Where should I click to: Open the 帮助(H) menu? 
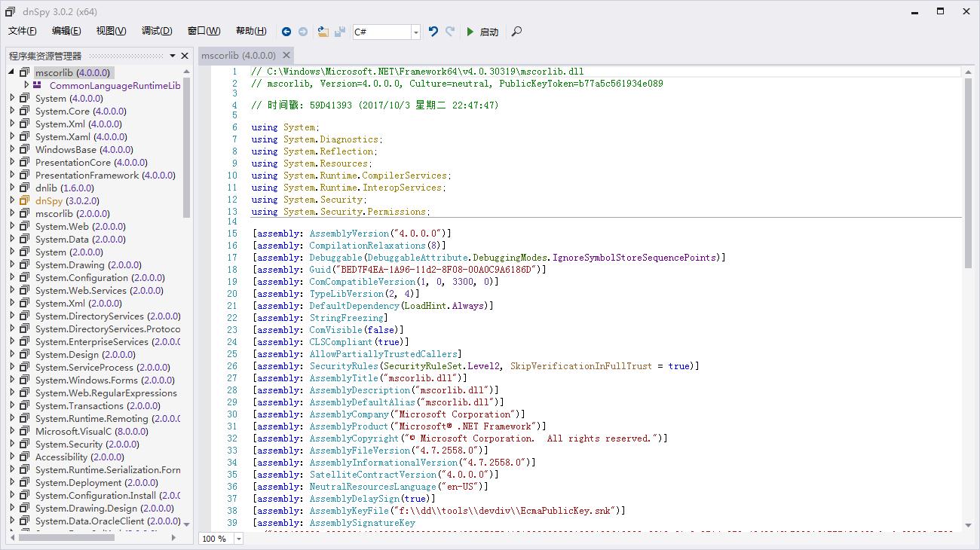[x=251, y=31]
